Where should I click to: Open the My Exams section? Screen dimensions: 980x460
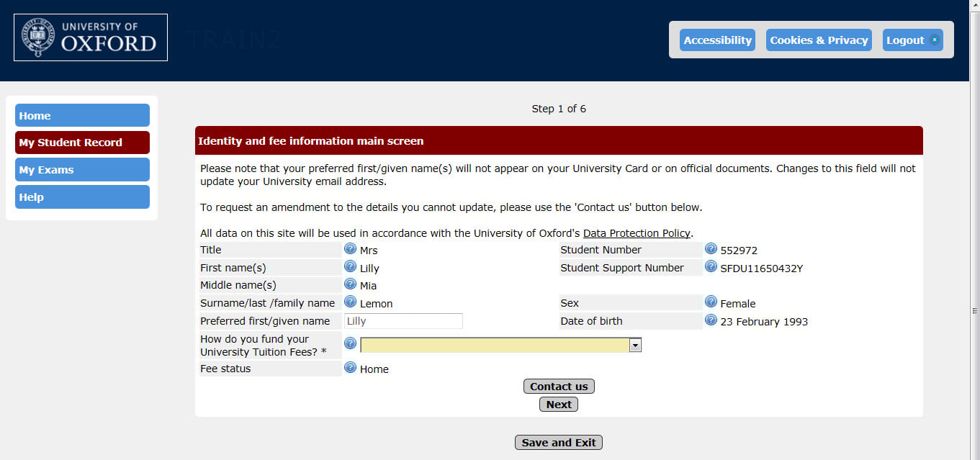coord(81,169)
